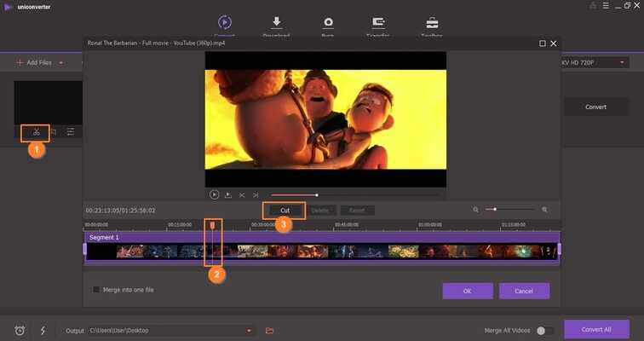Viewport: 644px width, 341px height.
Task: Click the snapshot export icon beside play
Action: click(228, 195)
